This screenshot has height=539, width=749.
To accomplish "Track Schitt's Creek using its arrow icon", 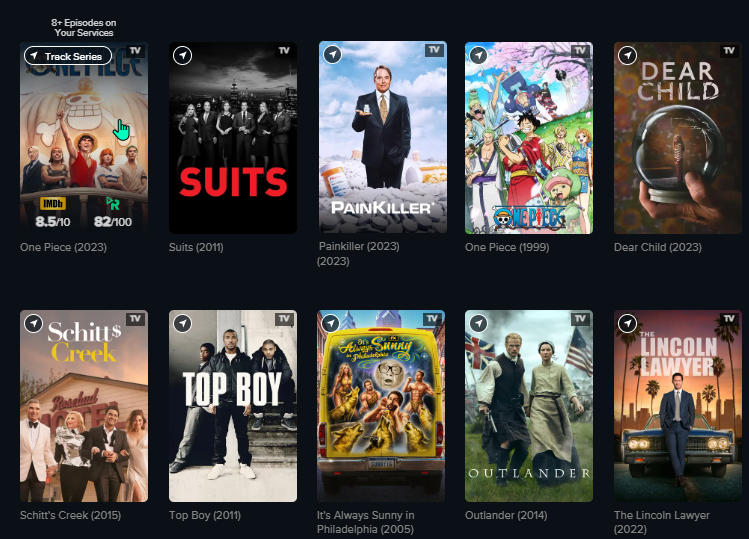I will (33, 323).
